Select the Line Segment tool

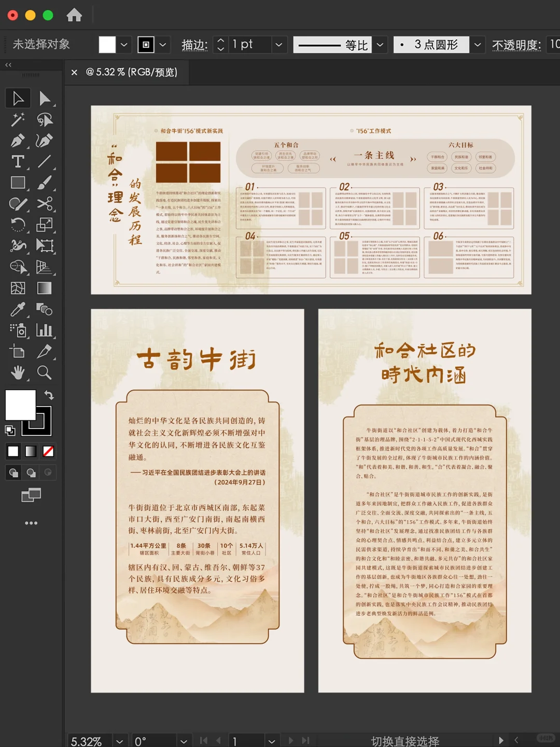pyautogui.click(x=45, y=162)
